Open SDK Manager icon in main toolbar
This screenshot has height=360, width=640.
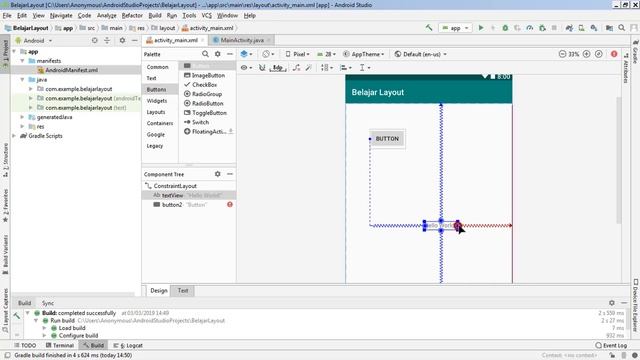pyautogui.click(x=594, y=28)
